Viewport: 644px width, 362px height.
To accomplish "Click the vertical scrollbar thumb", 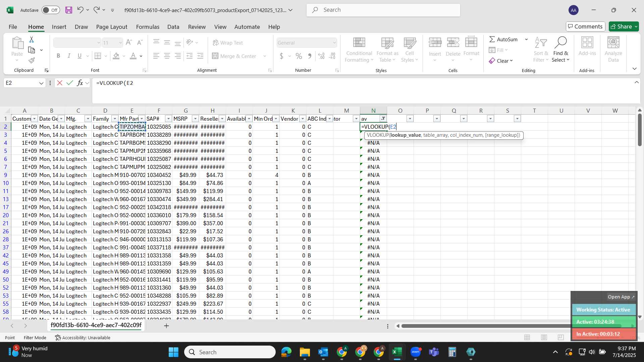I will point(640,130).
